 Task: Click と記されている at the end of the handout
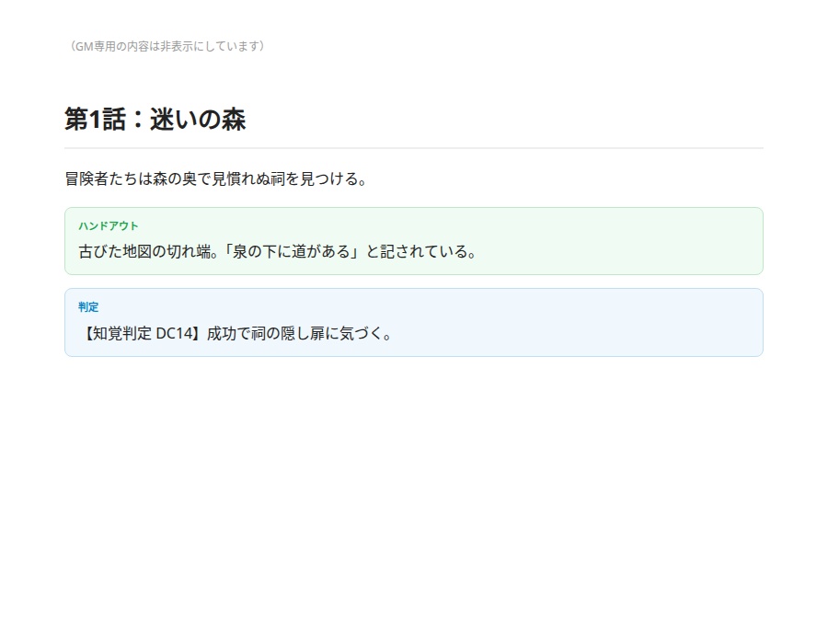point(416,252)
